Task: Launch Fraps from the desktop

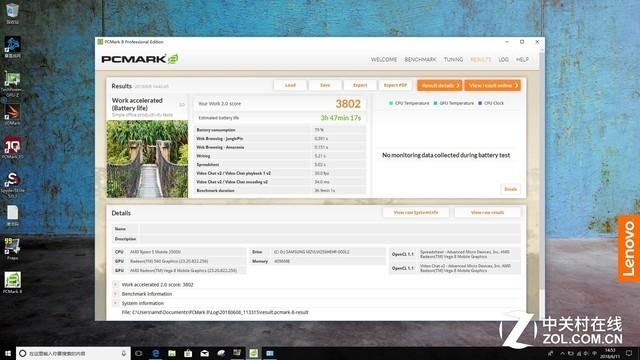Action: tap(12, 248)
